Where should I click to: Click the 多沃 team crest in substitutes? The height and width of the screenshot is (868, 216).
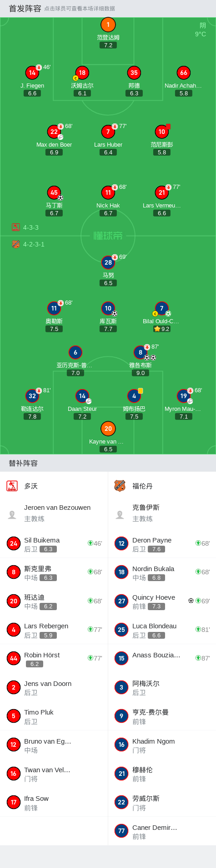[12, 486]
